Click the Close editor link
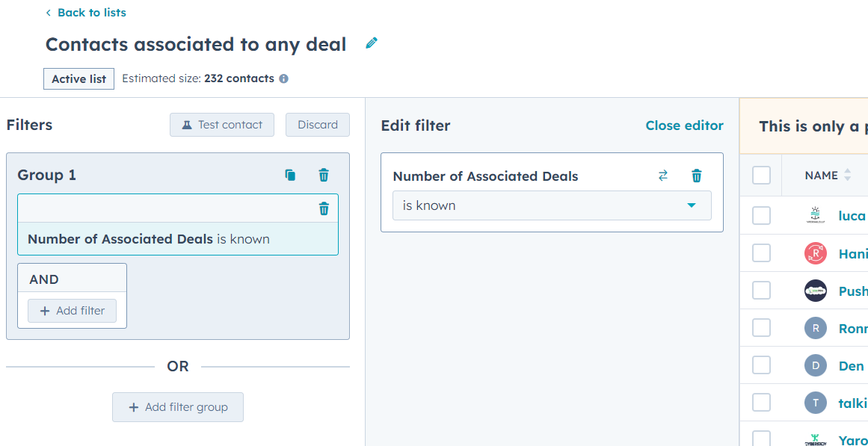The image size is (868, 446). click(684, 125)
